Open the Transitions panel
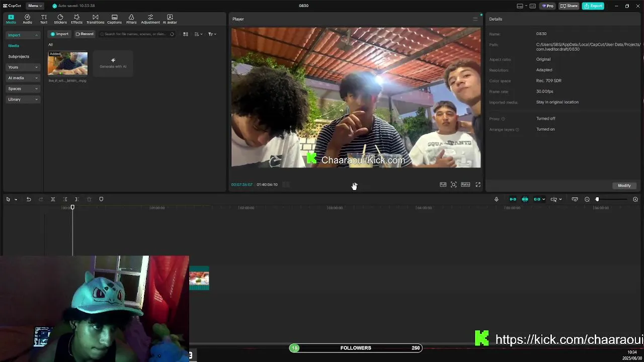The width and height of the screenshot is (644, 362). [x=95, y=19]
